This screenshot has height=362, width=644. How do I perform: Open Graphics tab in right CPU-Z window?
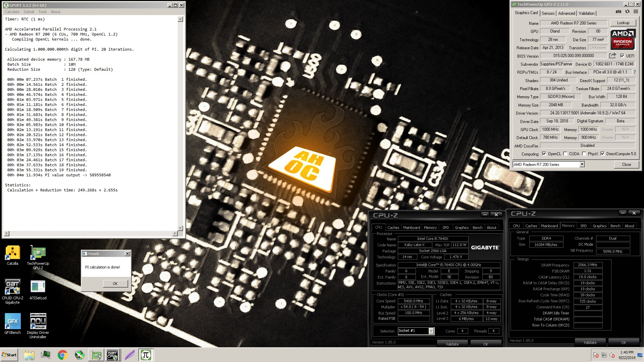tap(599, 226)
